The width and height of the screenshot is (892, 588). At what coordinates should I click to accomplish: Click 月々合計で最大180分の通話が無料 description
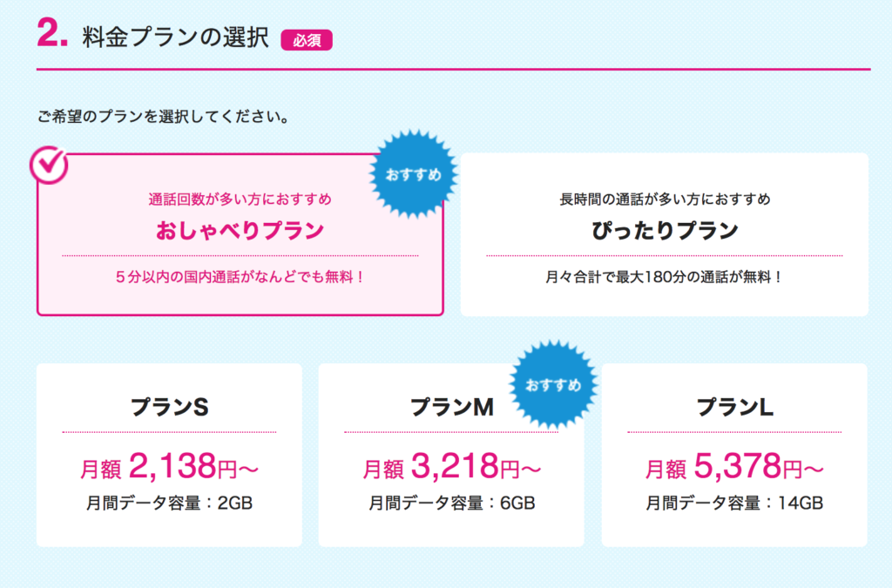pyautogui.click(x=665, y=277)
